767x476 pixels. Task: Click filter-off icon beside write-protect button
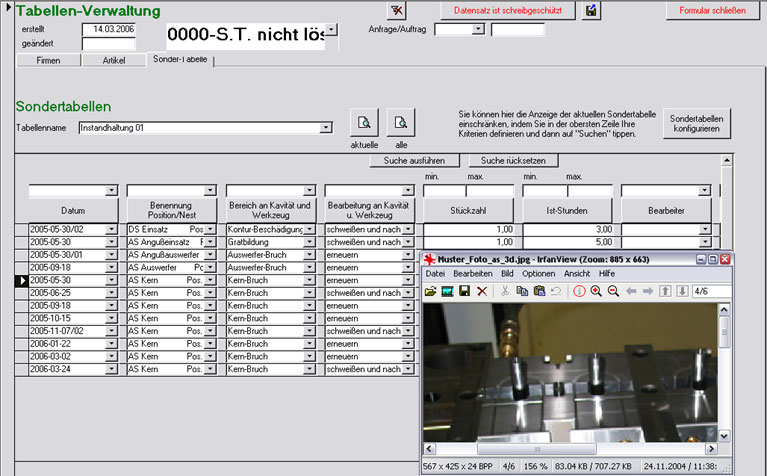tap(397, 10)
